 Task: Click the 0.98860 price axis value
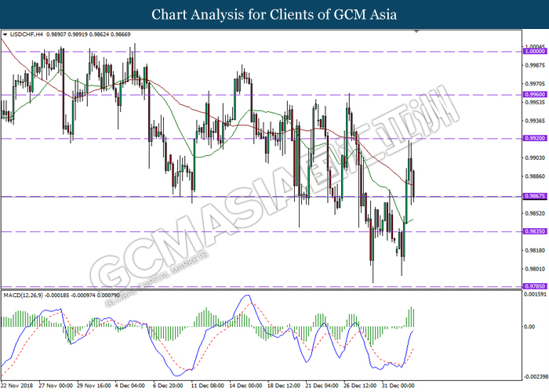535,176
